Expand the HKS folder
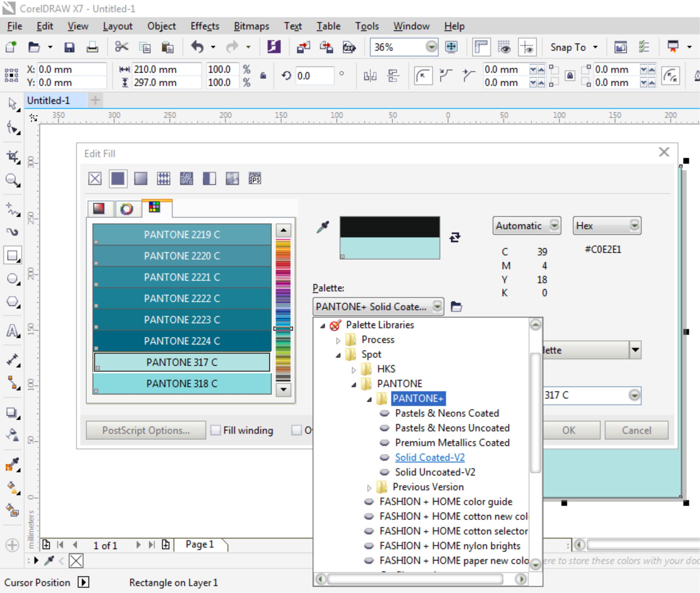The width and height of the screenshot is (700, 593). (354, 370)
